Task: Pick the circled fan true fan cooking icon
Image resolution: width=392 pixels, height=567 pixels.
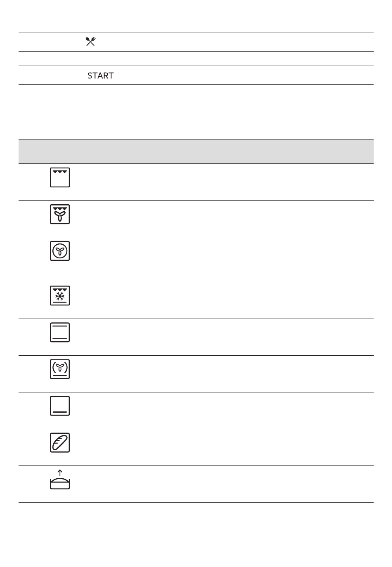Action: tap(60, 251)
